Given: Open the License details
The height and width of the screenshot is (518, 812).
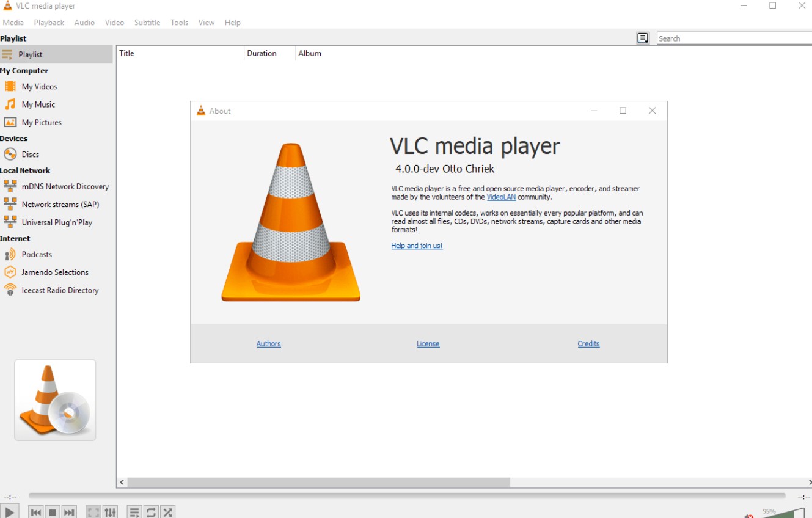Looking at the screenshot, I should coord(428,343).
